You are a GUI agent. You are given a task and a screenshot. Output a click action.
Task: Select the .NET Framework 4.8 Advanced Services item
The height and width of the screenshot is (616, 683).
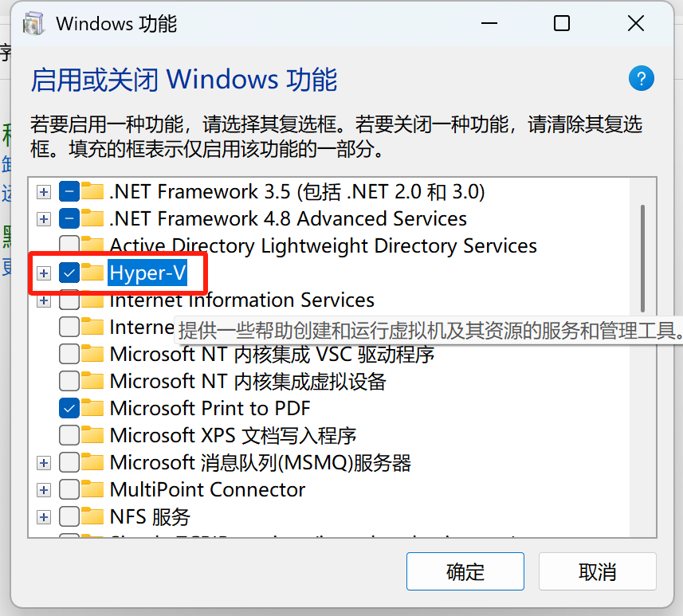pos(288,218)
